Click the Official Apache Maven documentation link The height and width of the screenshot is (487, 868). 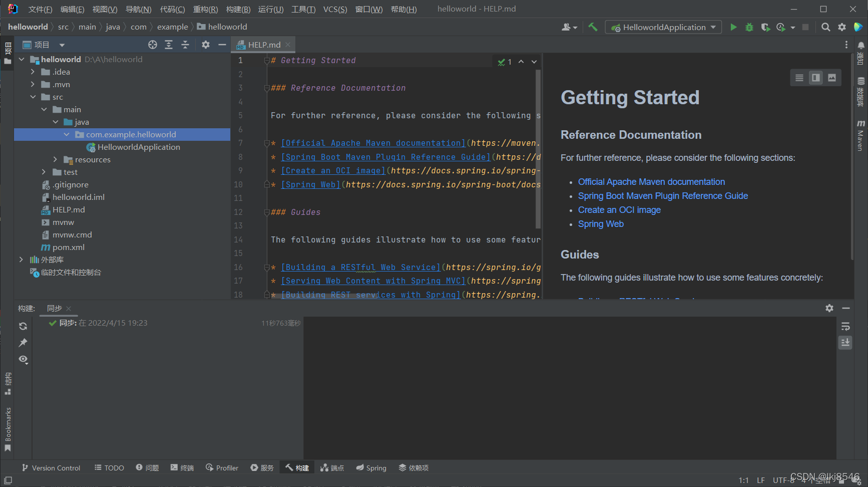coord(651,181)
